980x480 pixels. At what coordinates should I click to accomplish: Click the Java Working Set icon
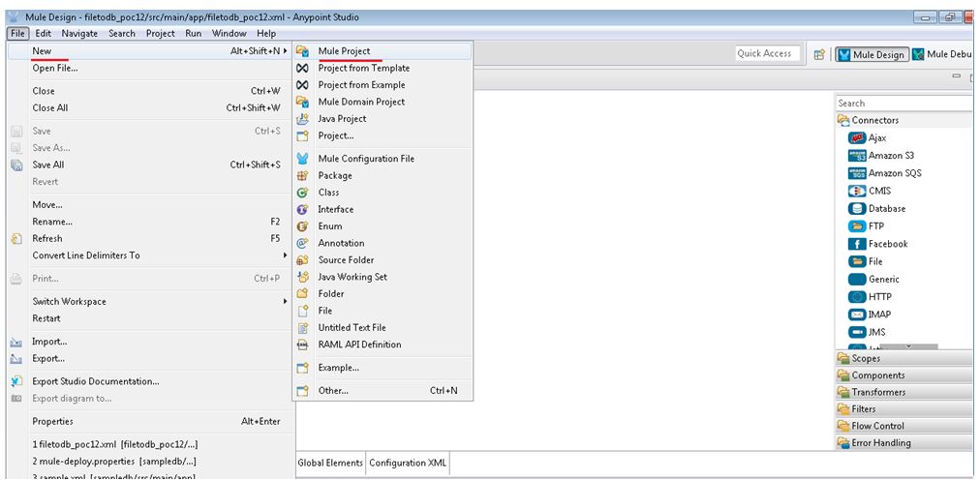coord(302,277)
